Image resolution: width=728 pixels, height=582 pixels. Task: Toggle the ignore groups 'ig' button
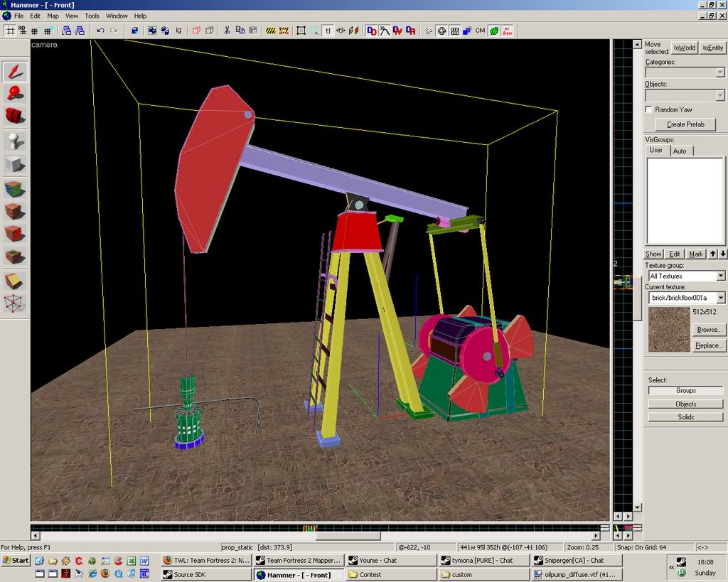pos(178,31)
